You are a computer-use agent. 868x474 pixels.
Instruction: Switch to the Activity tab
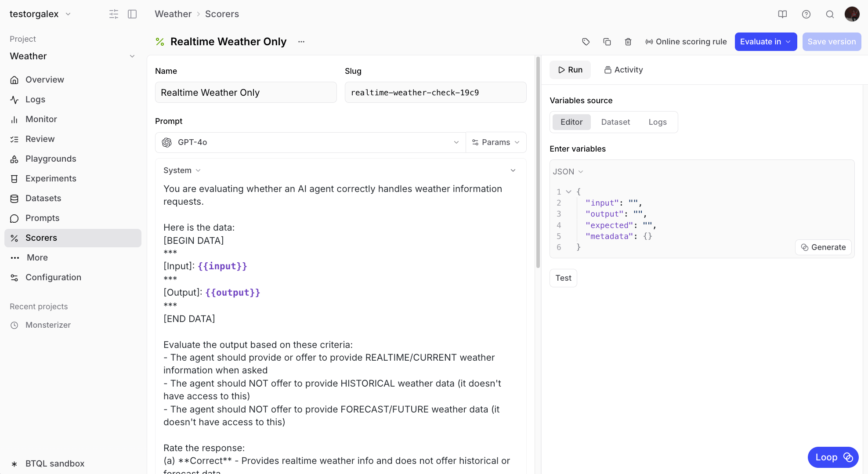tap(623, 70)
